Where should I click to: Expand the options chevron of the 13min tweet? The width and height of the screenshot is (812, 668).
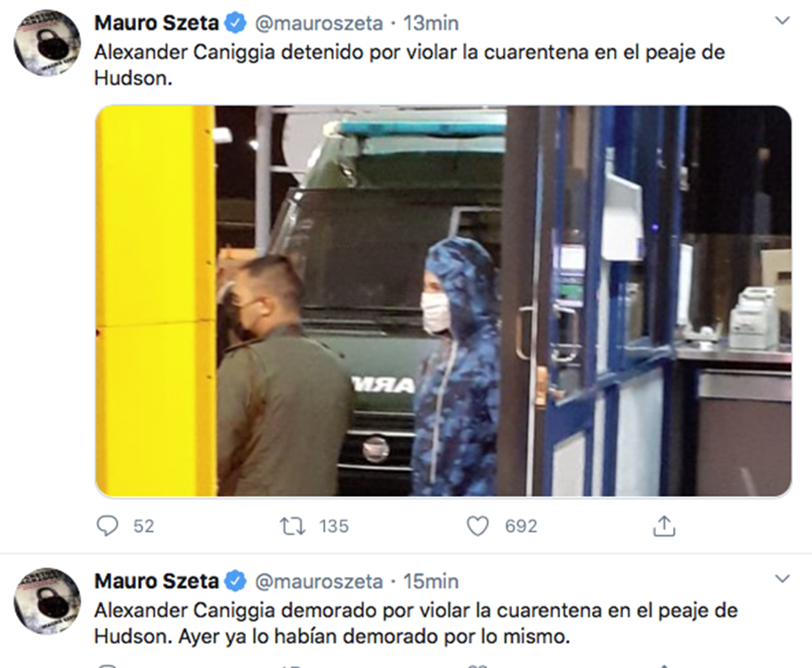[x=782, y=20]
